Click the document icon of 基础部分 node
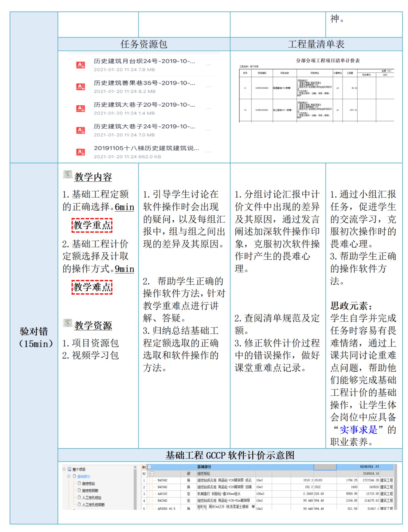 [x=74, y=476]
